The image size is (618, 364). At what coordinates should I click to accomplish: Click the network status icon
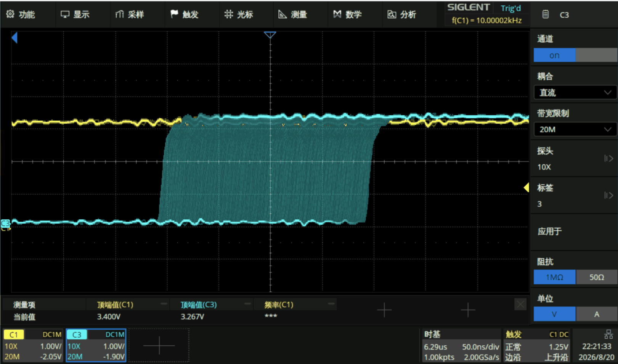click(x=608, y=335)
